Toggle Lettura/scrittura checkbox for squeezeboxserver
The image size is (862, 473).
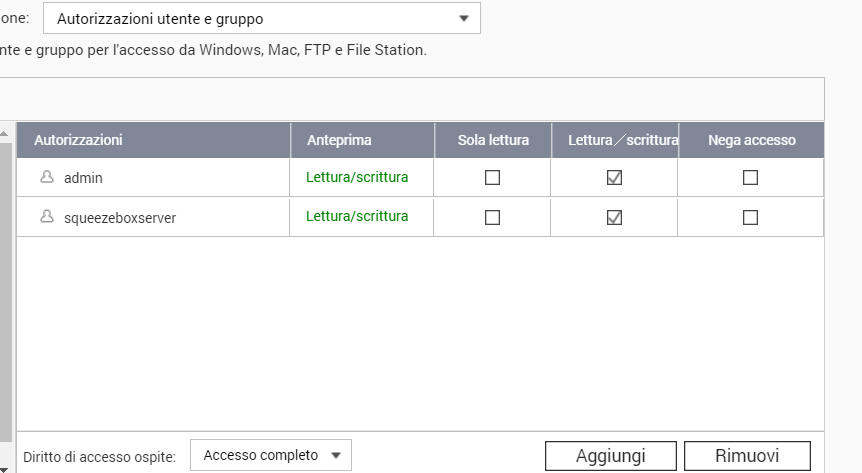coord(615,217)
